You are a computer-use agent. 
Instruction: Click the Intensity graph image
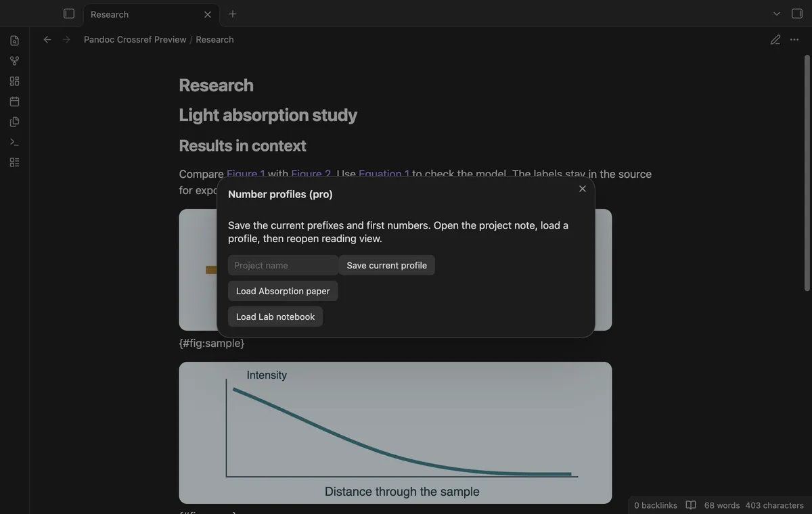tap(395, 433)
